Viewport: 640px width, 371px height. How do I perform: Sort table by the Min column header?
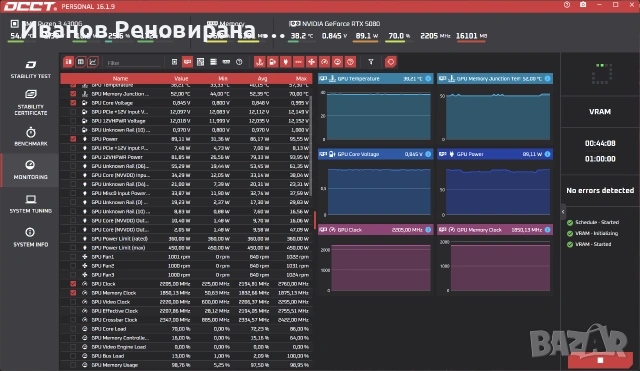tap(223, 78)
